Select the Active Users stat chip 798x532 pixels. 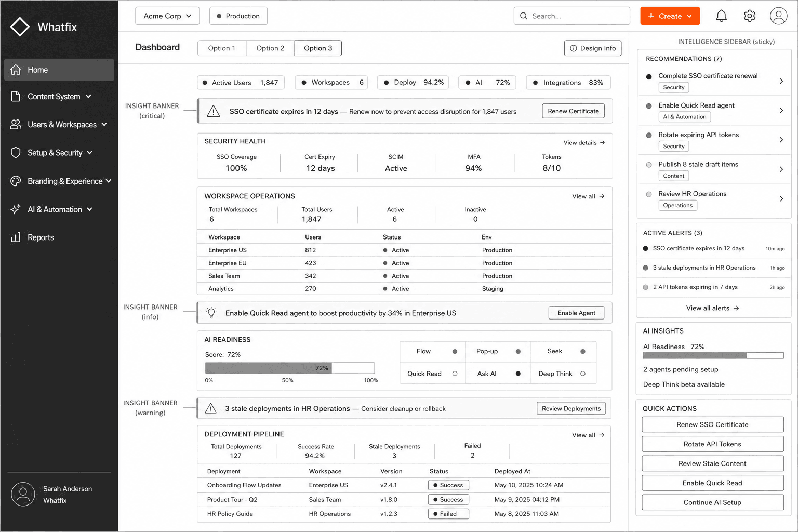click(x=241, y=83)
